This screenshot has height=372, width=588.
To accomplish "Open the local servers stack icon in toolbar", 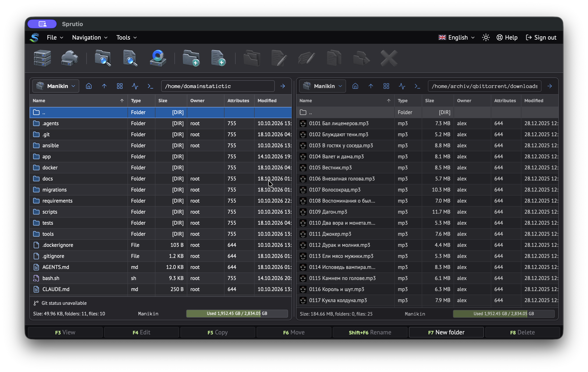I will tap(42, 58).
